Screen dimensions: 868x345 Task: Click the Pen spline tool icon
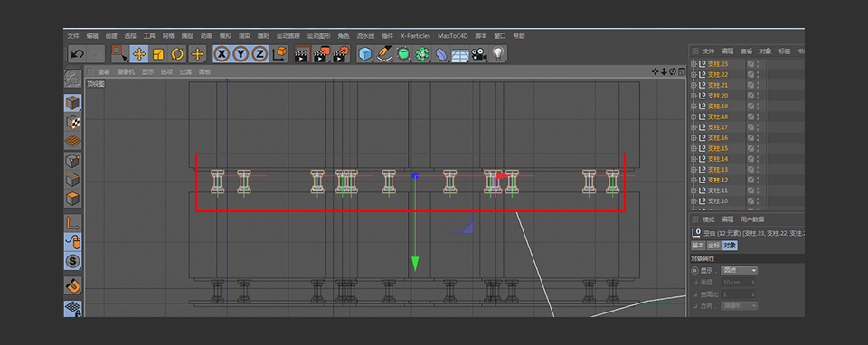(x=383, y=54)
